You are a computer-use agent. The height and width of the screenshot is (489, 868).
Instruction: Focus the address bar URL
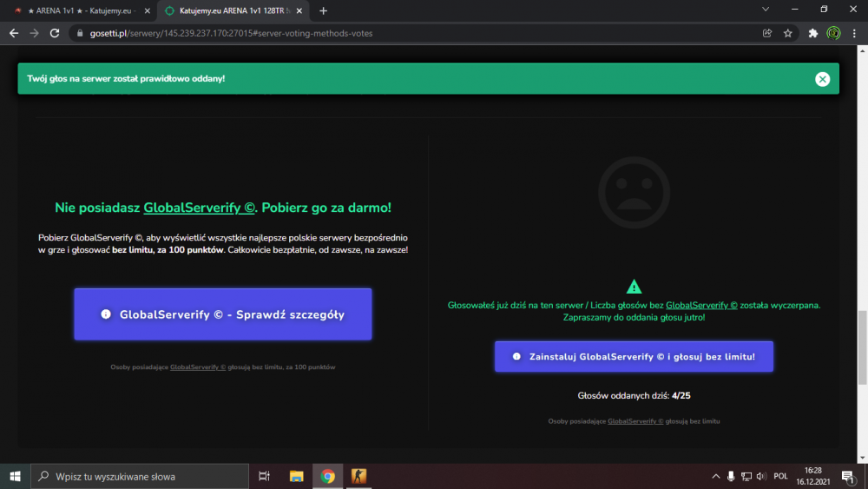(x=231, y=33)
